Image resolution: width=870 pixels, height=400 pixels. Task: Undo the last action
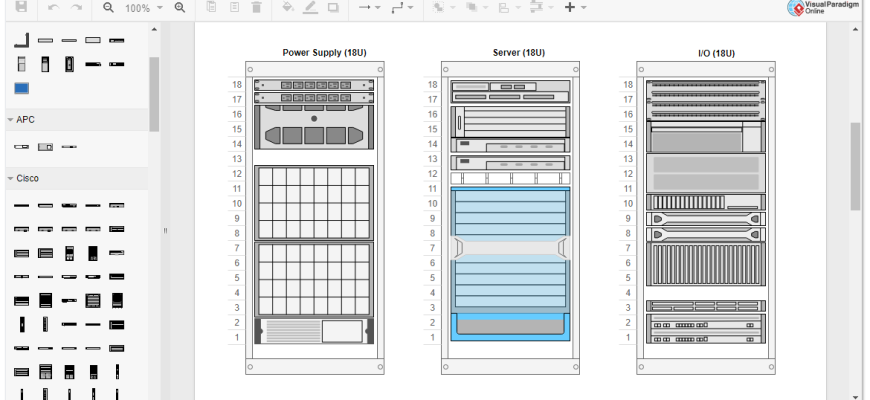pos(53,7)
